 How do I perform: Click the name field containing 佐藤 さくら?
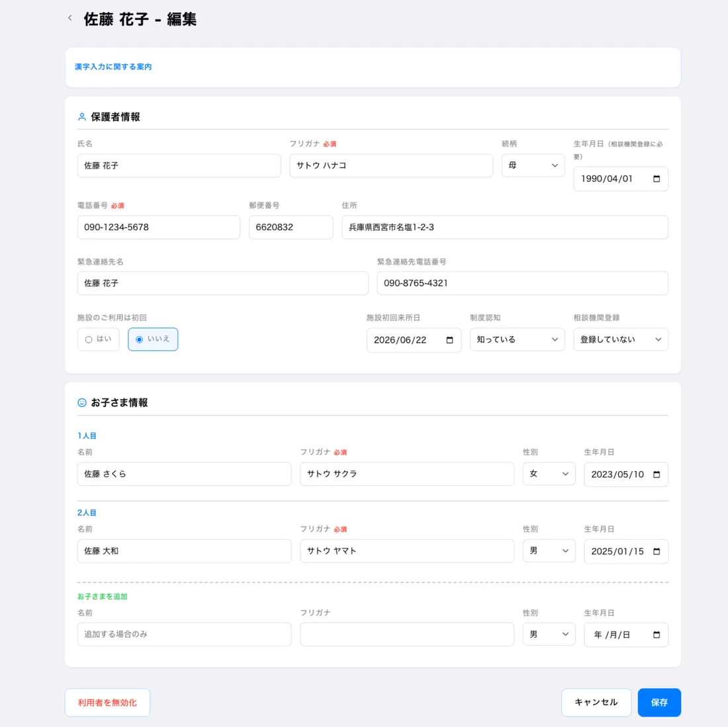click(x=185, y=474)
